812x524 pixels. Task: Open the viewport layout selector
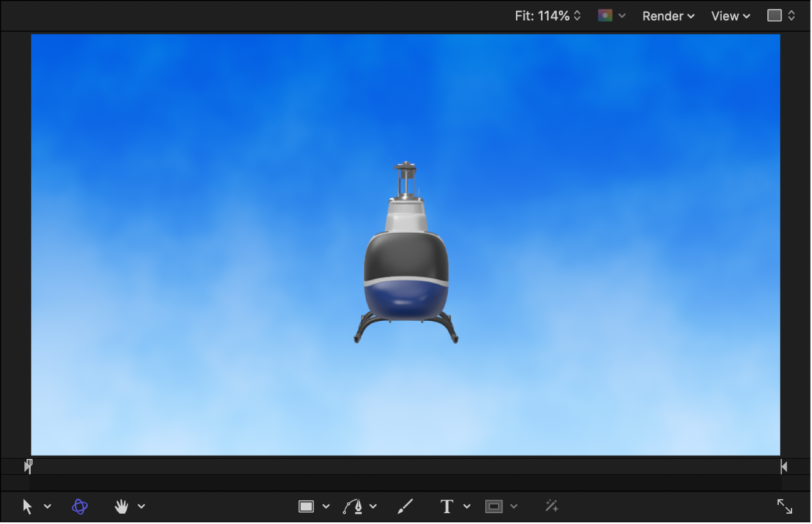tap(781, 15)
